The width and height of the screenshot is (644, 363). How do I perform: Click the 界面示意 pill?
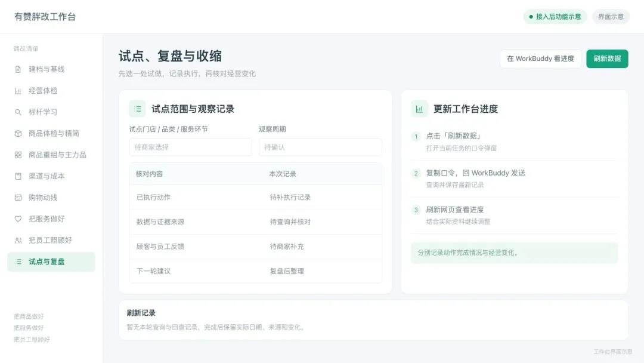(x=611, y=17)
